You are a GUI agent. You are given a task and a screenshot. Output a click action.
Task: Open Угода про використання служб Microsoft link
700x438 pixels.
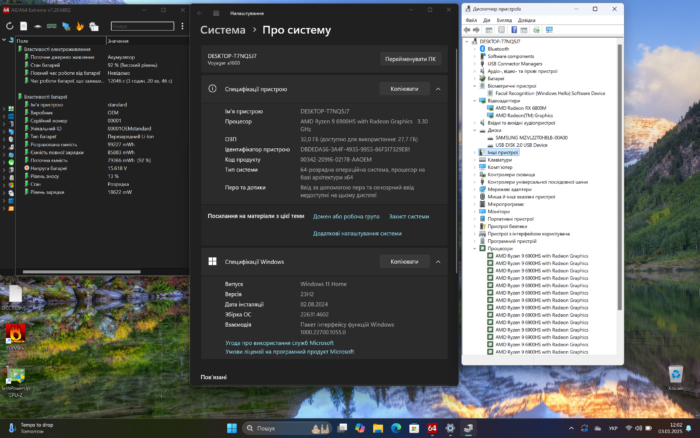pos(279,343)
